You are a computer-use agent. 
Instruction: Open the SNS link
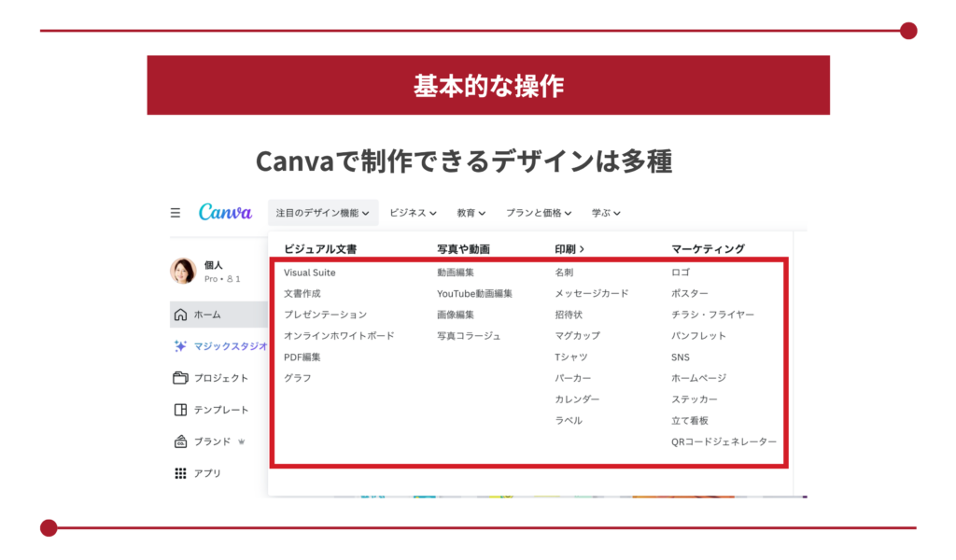681,357
